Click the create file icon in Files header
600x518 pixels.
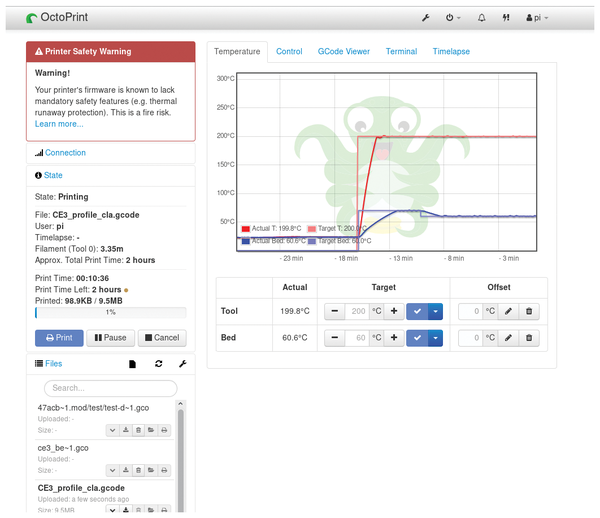132,364
